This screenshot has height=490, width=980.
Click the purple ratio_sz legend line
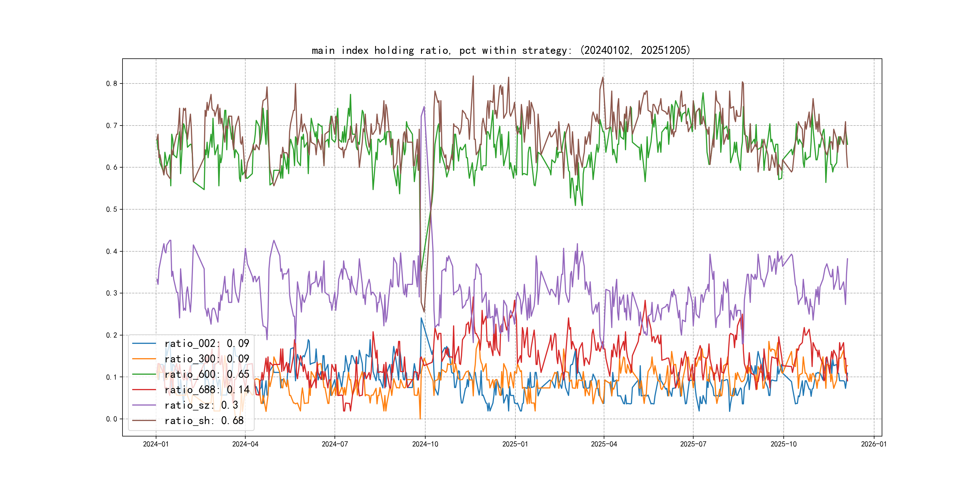144,405
